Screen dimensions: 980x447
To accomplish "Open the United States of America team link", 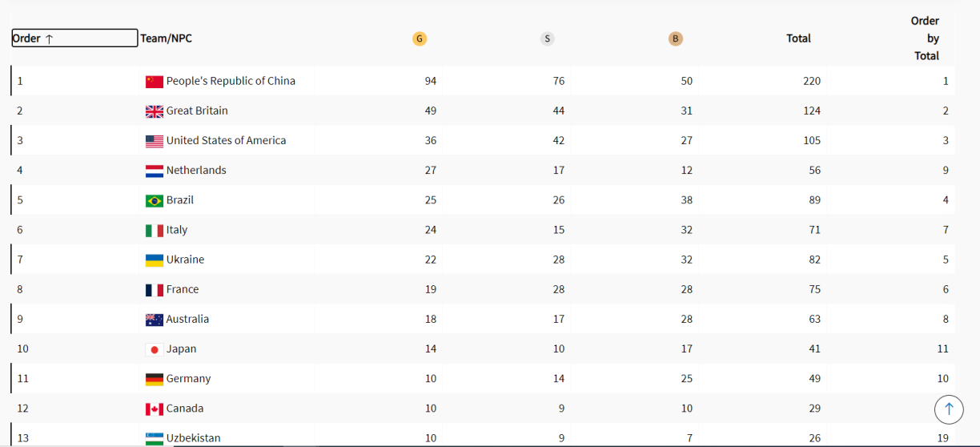I will 226,141.
